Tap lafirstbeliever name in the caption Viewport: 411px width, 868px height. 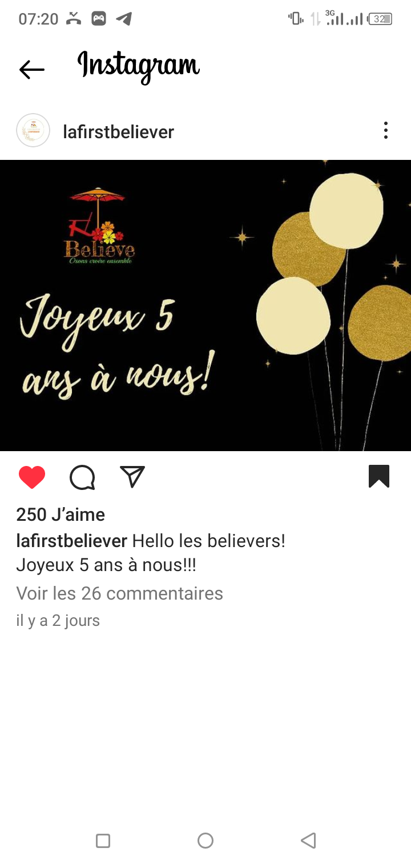[71, 541]
